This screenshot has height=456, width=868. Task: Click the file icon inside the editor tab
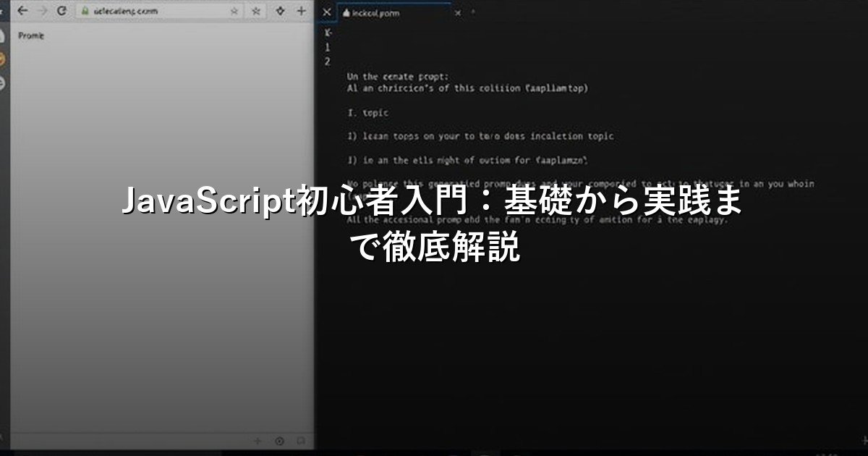click(346, 12)
